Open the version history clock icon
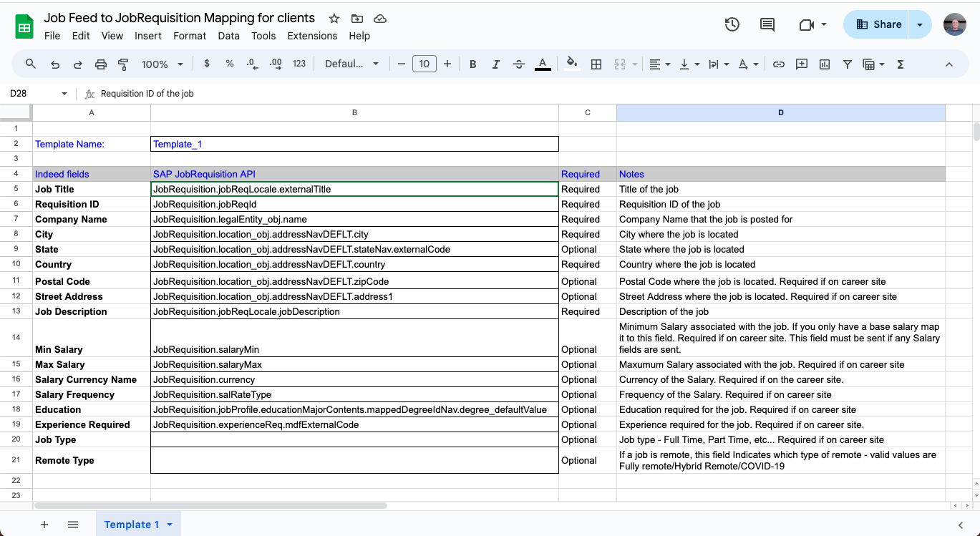Image resolution: width=980 pixels, height=536 pixels. [x=732, y=24]
